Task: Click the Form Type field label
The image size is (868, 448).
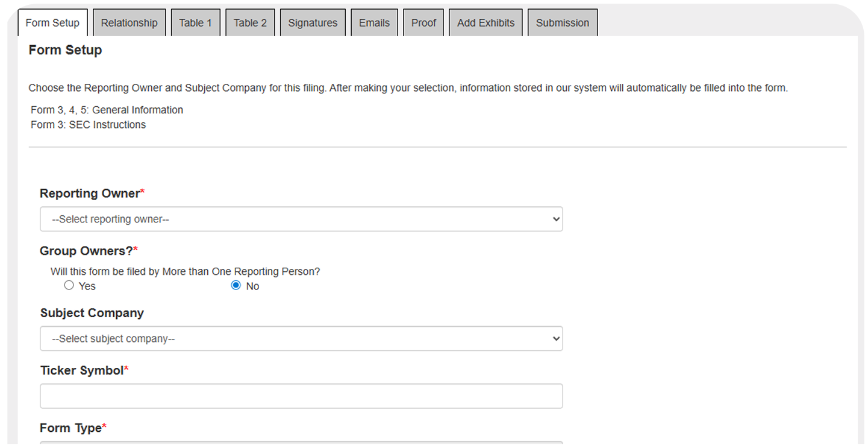Action: [x=70, y=428]
